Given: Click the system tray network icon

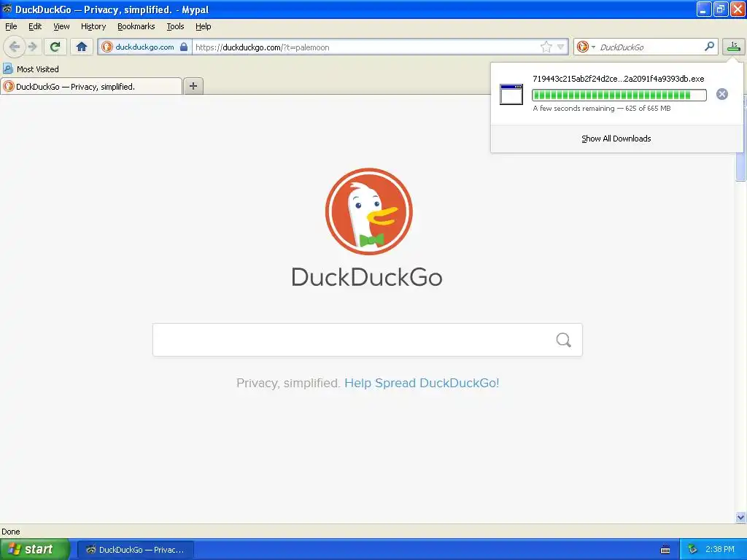Looking at the screenshot, I should (693, 549).
